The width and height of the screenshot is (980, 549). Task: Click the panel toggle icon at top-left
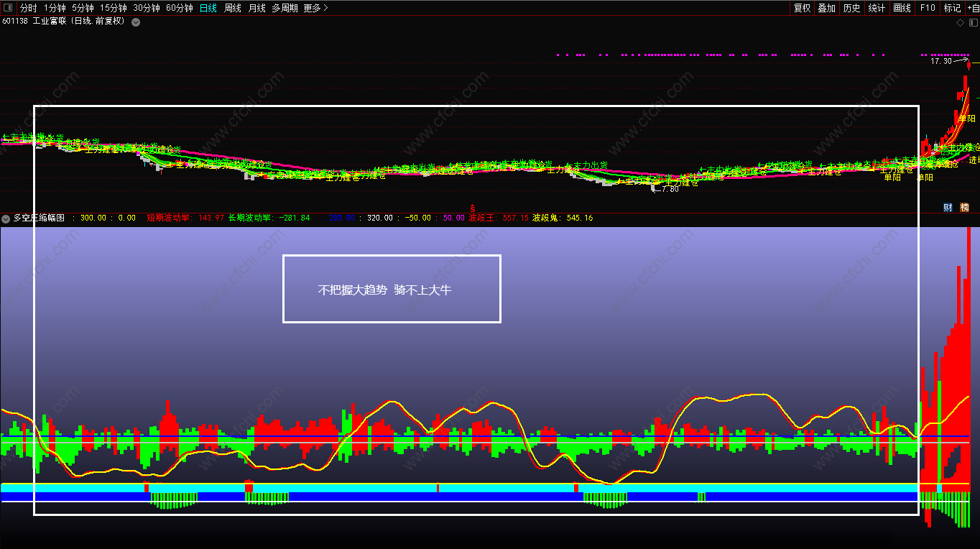click(8, 8)
